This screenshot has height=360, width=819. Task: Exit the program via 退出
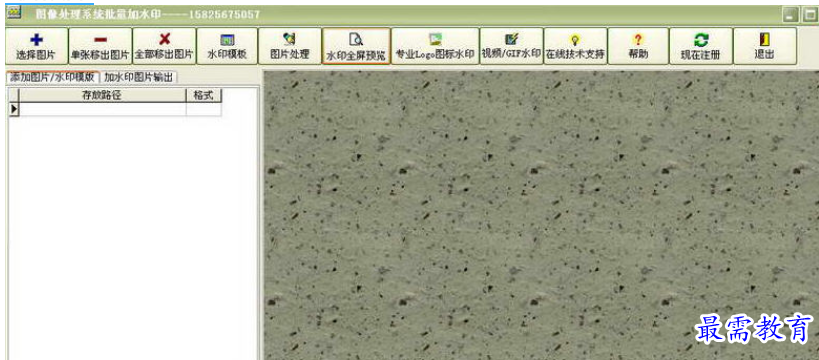coord(765,47)
